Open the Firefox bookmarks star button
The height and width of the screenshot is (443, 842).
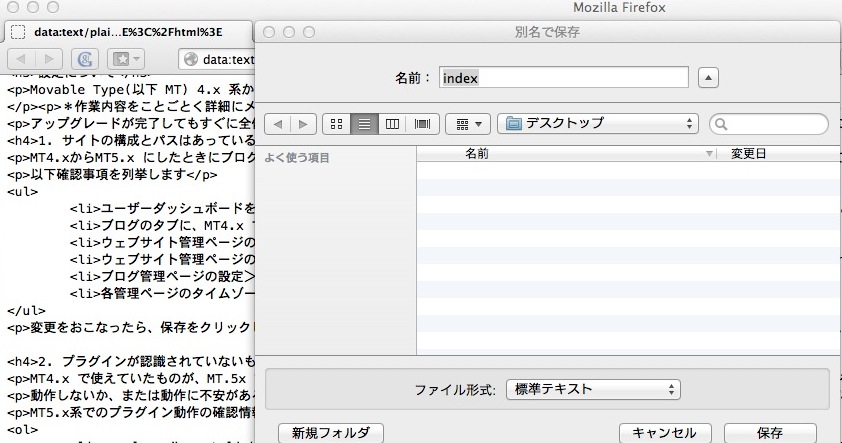point(126,59)
